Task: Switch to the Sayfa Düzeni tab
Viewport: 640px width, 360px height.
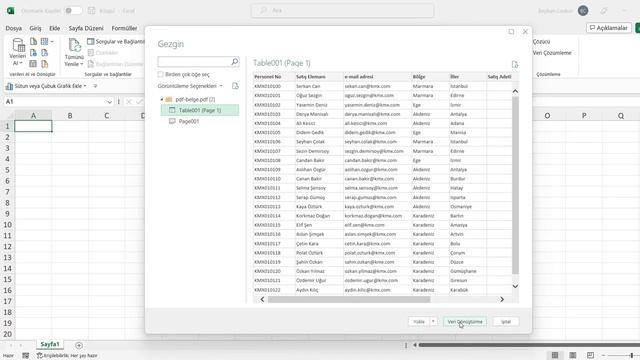Action: pyautogui.click(x=86, y=28)
